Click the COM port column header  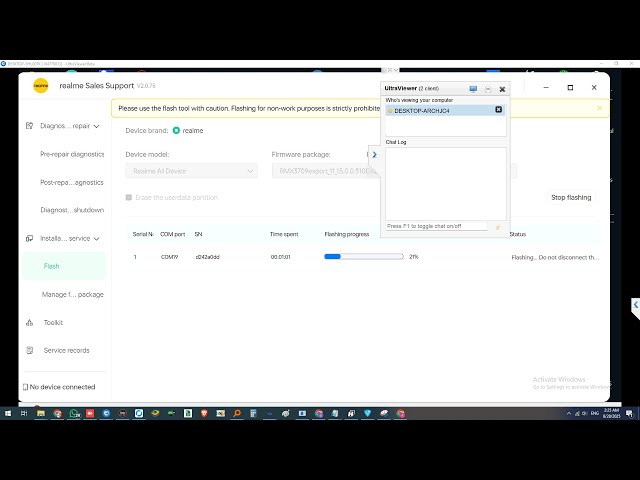[x=172, y=234]
